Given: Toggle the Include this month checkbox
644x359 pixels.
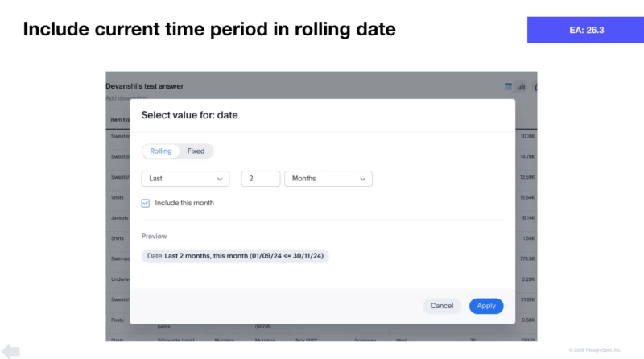Looking at the screenshot, I should pos(146,203).
